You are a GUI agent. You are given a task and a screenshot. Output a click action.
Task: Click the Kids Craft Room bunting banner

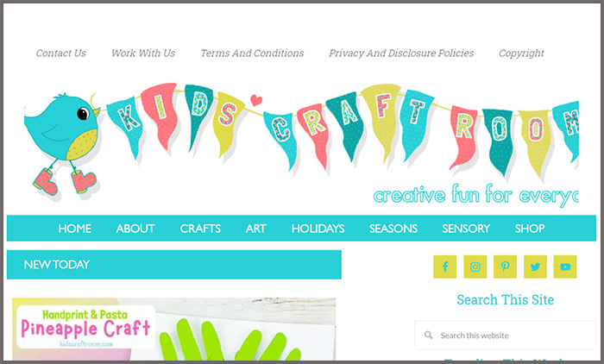click(x=341, y=129)
